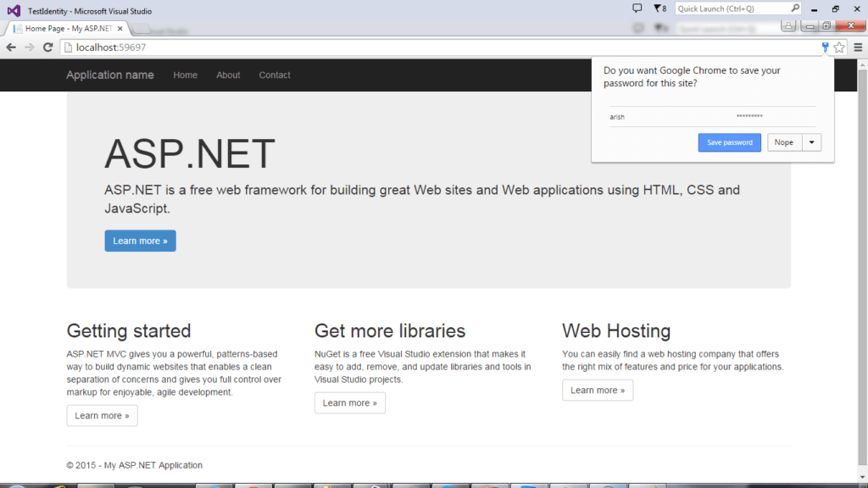Viewport: 868px width, 488px height.
Task: Go back in browser history
Action: click(x=11, y=47)
